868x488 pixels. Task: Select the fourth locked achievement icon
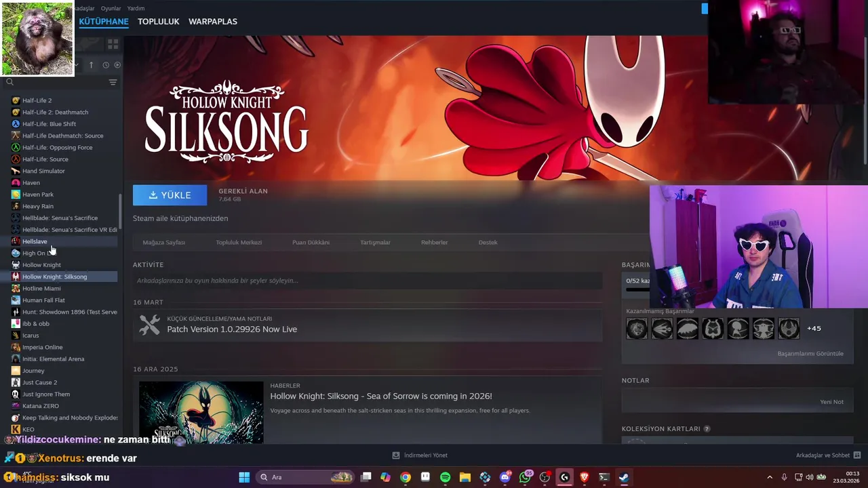point(713,329)
